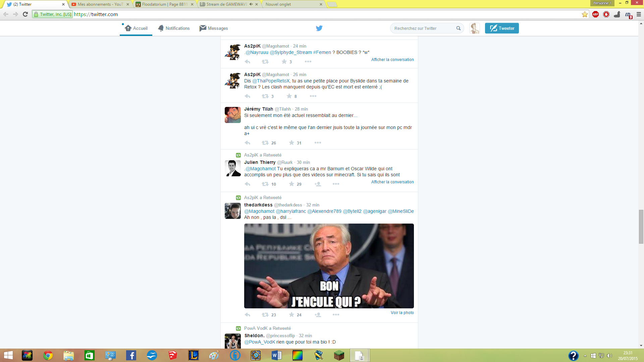This screenshot has height=362, width=644.
Task: Toggle retweet on Jérémy Tilah's tweet
Action: [265, 143]
